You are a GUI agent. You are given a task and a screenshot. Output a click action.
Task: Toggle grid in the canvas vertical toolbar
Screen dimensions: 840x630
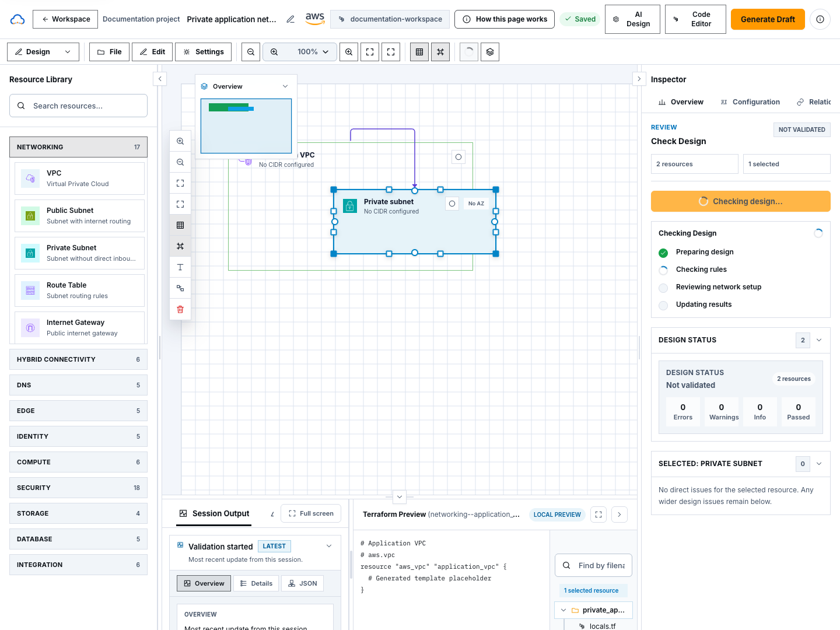(x=180, y=225)
